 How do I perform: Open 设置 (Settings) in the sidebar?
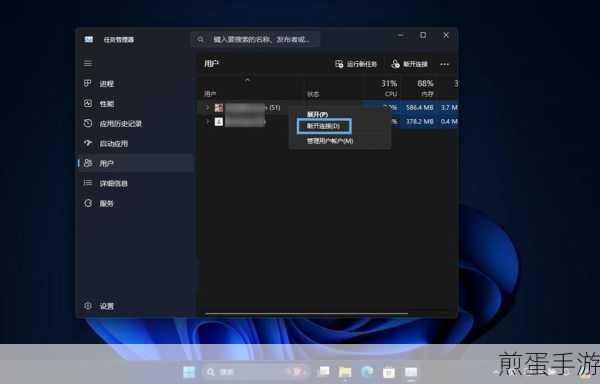[136, 306]
